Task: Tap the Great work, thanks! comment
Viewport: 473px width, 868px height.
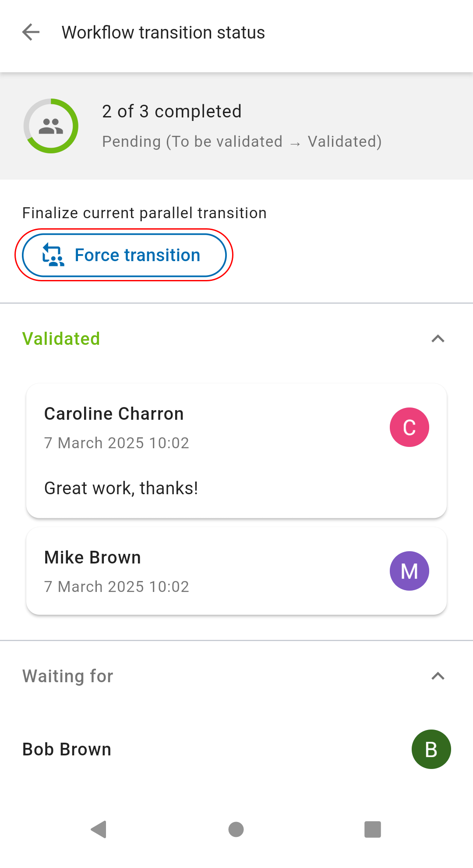Action: [x=121, y=488]
